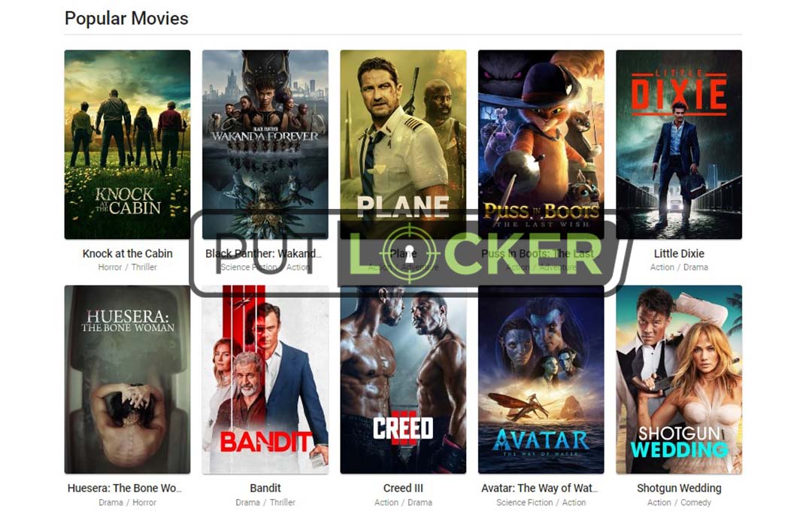This screenshot has height=511, width=812.
Task: Click the Knock at the Cabin title link
Action: coord(127,254)
